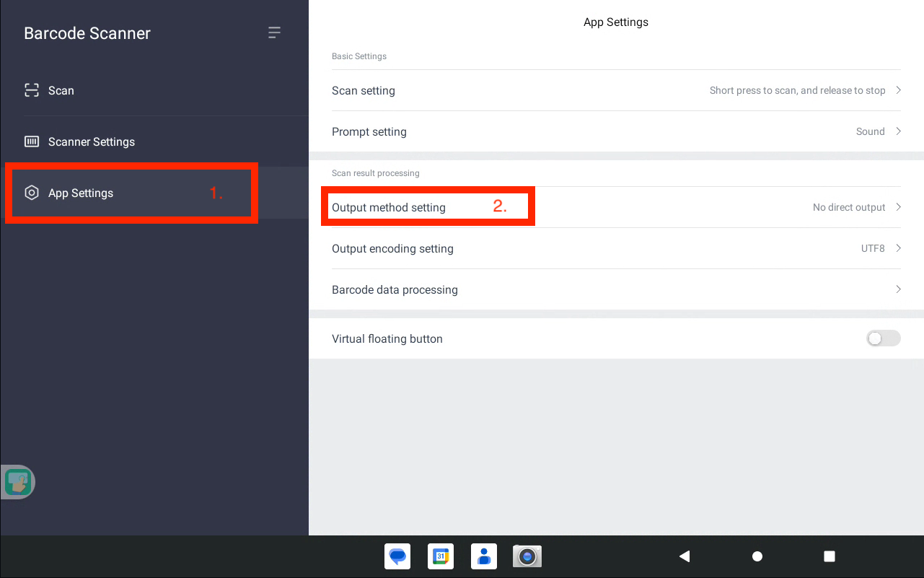The height and width of the screenshot is (578, 924).
Task: Open the Output encoding setting row
Action: 616,248
